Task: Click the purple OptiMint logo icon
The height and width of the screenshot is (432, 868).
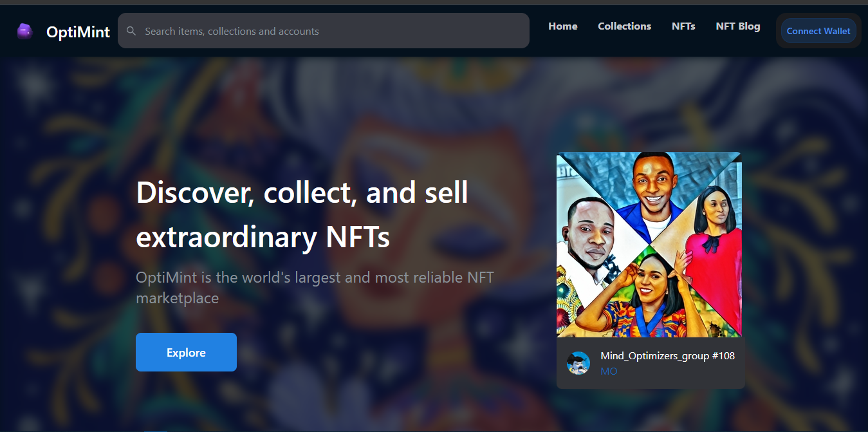Action: (24, 31)
